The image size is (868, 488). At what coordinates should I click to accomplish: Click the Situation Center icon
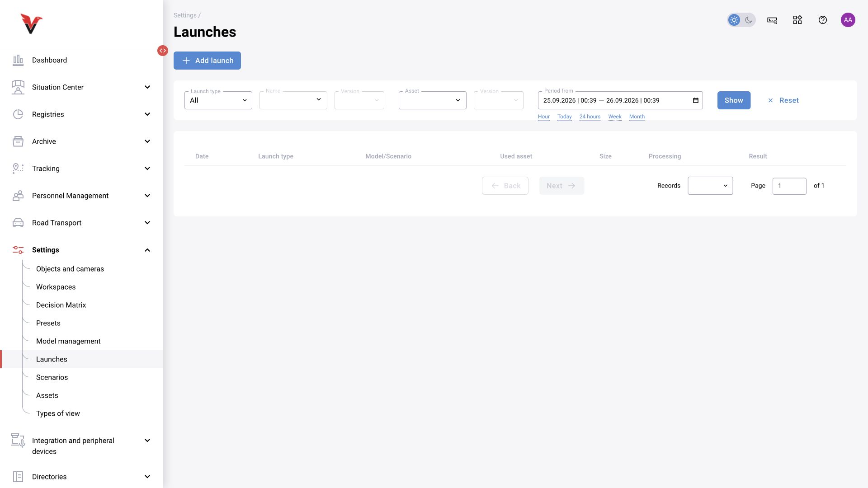click(18, 87)
